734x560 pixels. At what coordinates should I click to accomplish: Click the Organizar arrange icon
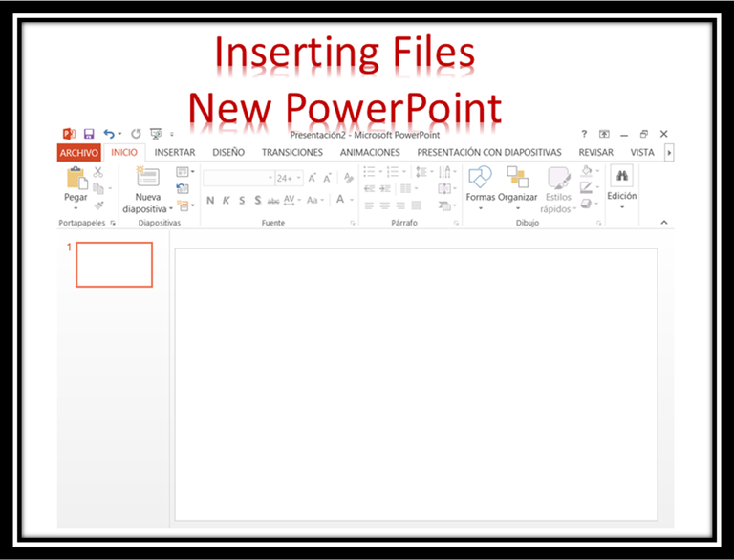click(518, 177)
